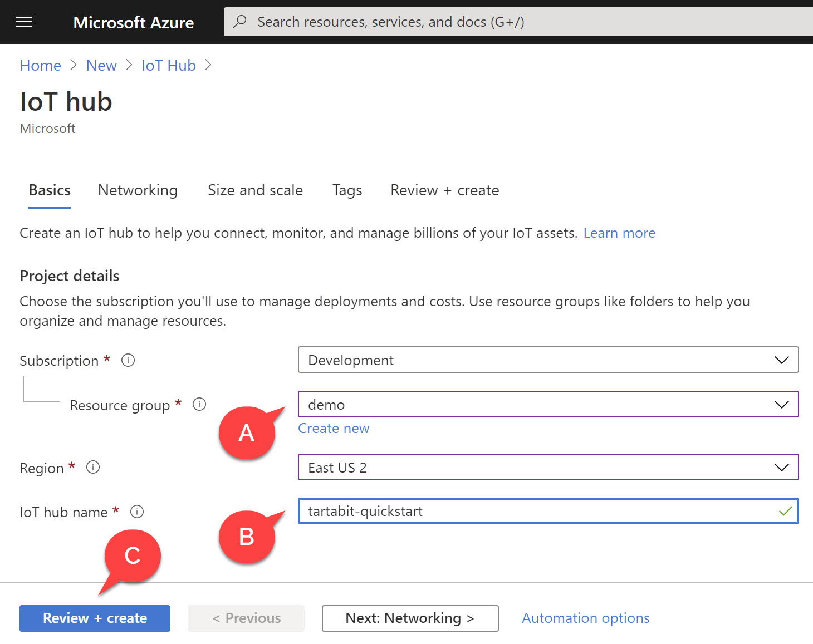Open the Review + create tab
Viewport: 813px width, 644px height.
click(x=445, y=190)
